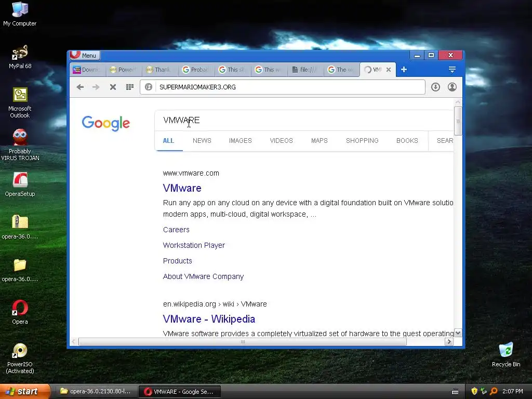The height and width of the screenshot is (399, 532).
Task: Switch to the Power... tab
Action: pos(124,70)
